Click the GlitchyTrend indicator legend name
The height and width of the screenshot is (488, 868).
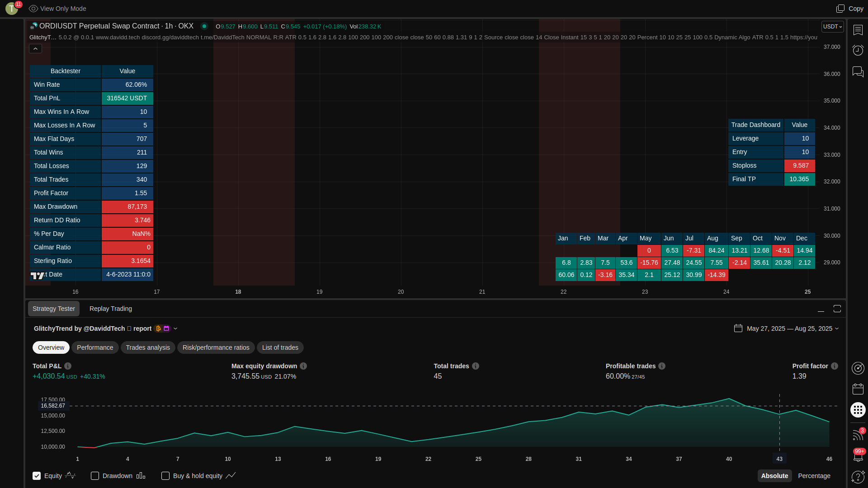coord(43,38)
